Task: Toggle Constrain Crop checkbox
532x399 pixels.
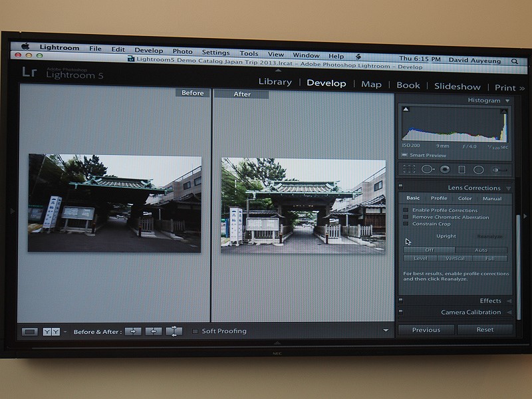Action: (x=406, y=223)
